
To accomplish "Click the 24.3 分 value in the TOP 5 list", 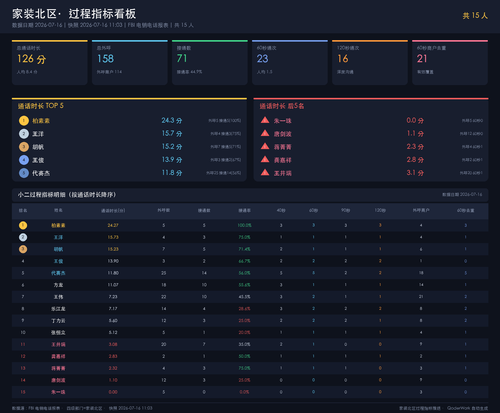I will click(x=172, y=120).
